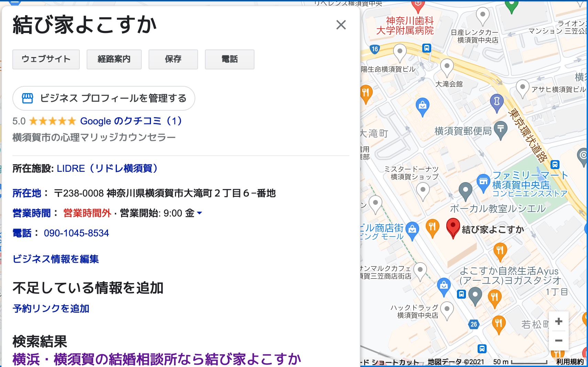Screen dimensions: 588x367
Task: Click the 50 m map scale control
Action: pyautogui.click(x=520, y=362)
